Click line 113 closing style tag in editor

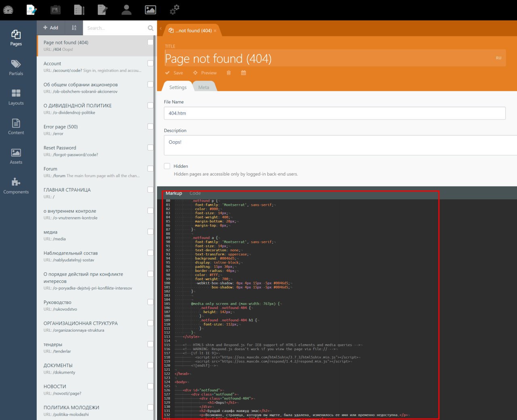pos(191,337)
